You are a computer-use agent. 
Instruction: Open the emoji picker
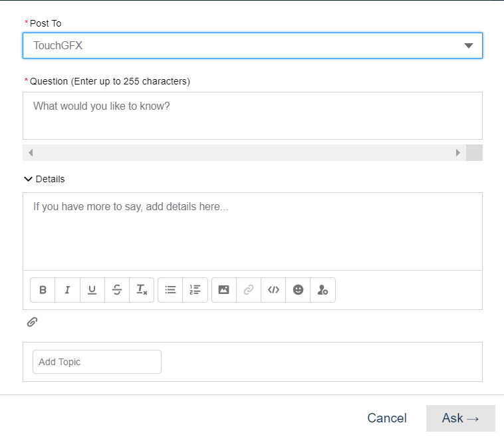coord(298,290)
